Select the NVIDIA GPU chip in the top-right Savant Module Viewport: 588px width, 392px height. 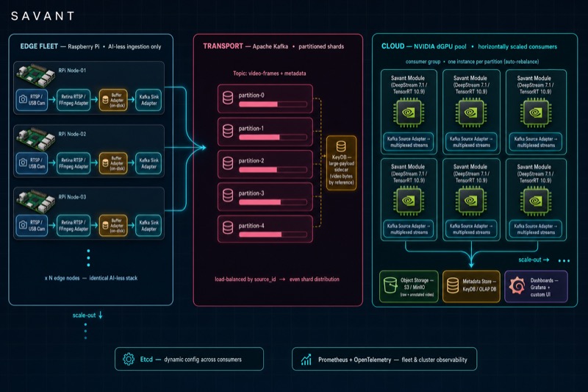535,113
